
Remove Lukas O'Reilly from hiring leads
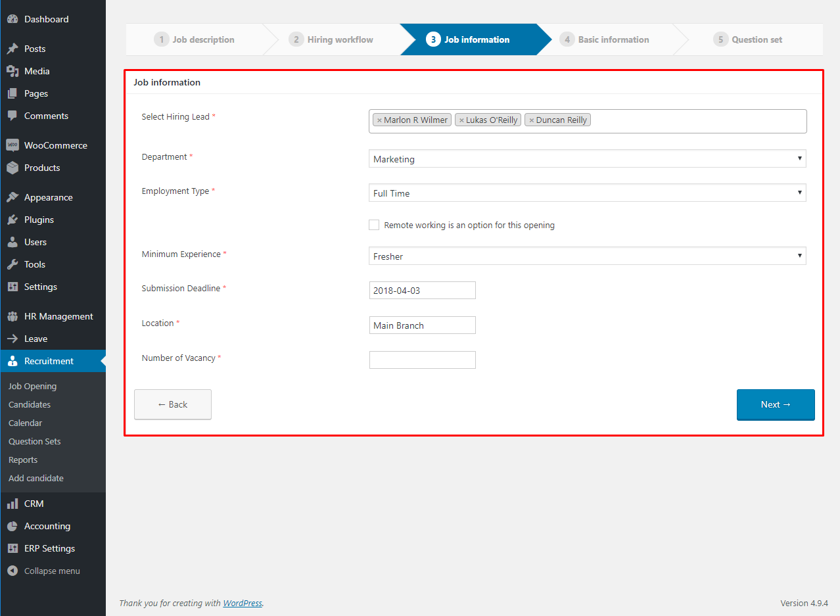(x=461, y=120)
